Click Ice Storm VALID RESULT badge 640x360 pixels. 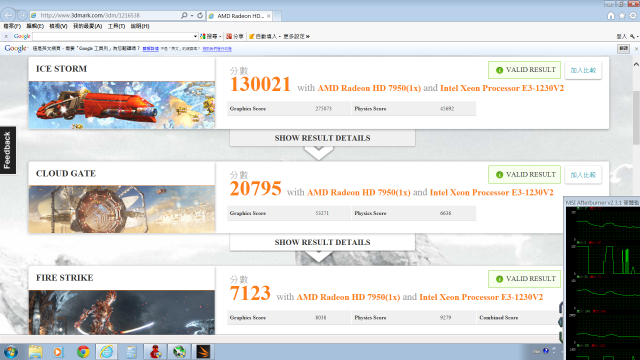[524, 70]
